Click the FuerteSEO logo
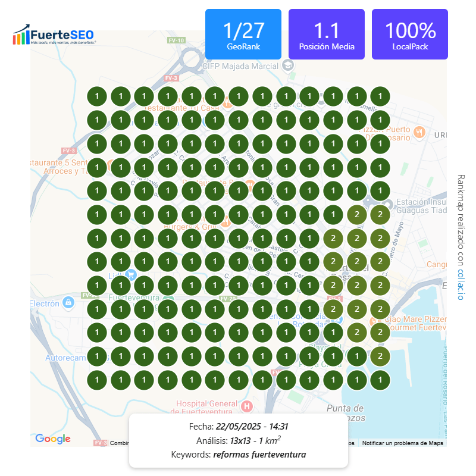The height and width of the screenshot is (476, 476). click(x=54, y=35)
